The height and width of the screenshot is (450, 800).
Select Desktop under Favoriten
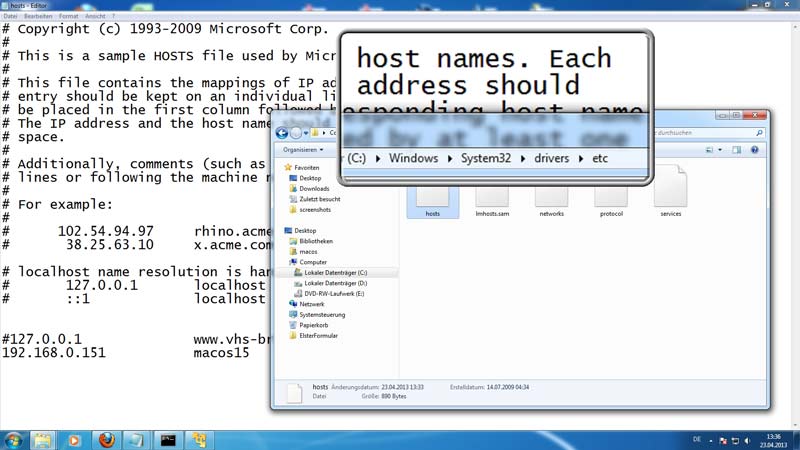pos(305,178)
